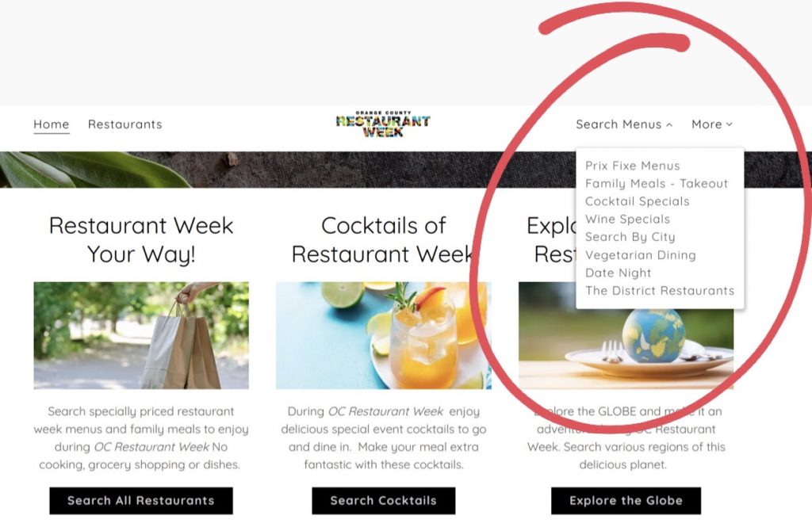812x527 pixels.
Task: Select Cocktail Specials menu entry
Action: click(637, 201)
